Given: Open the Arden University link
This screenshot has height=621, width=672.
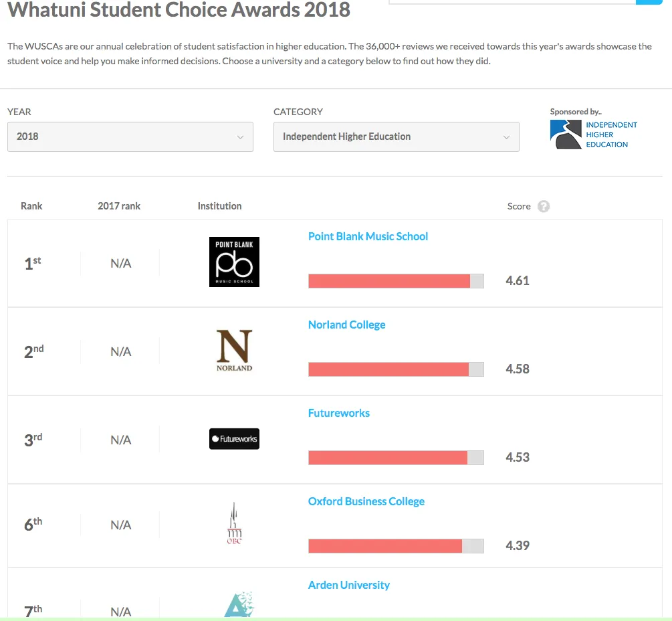Looking at the screenshot, I should (349, 585).
